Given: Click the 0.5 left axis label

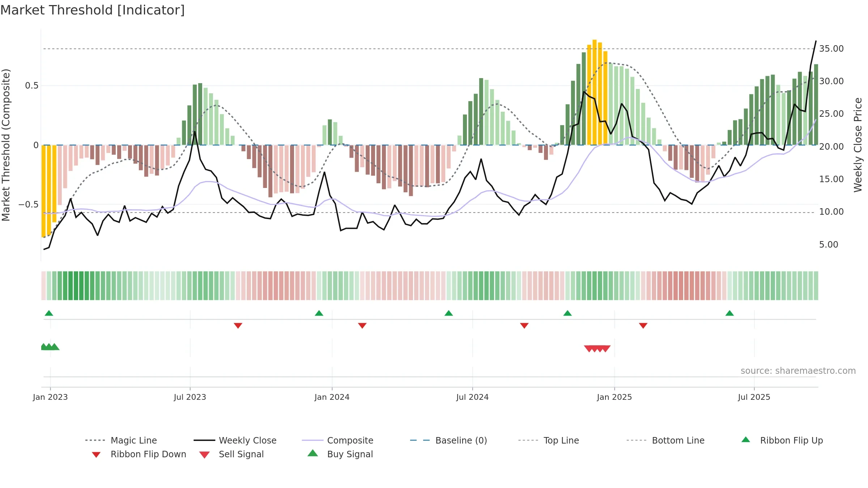Looking at the screenshot, I should tap(32, 86).
